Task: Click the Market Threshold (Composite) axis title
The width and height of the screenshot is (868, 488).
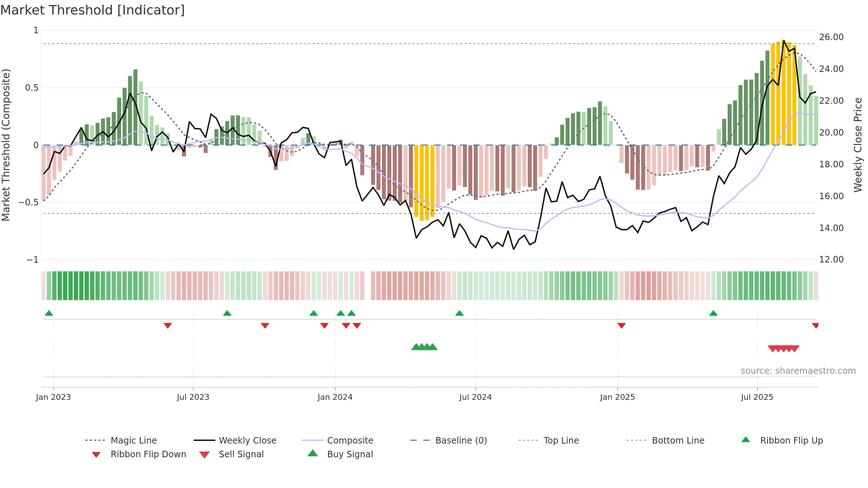Action: coord(6,145)
